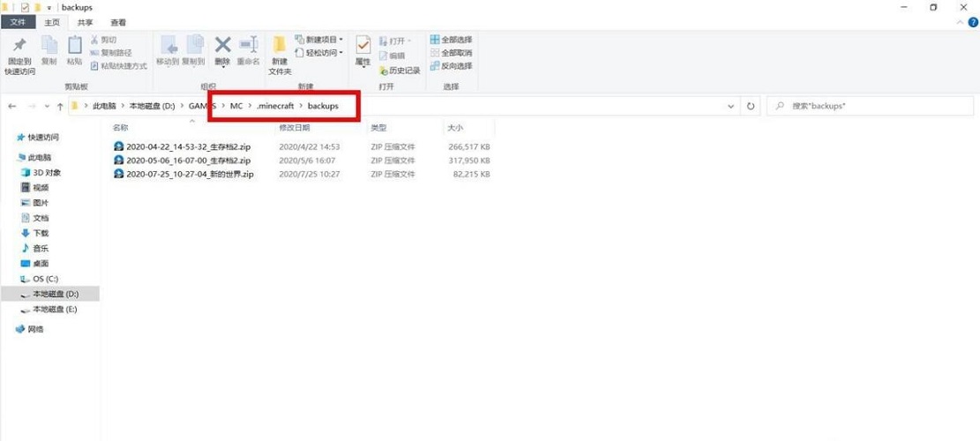Click the 重命名 (Rename) icon

coord(248,45)
